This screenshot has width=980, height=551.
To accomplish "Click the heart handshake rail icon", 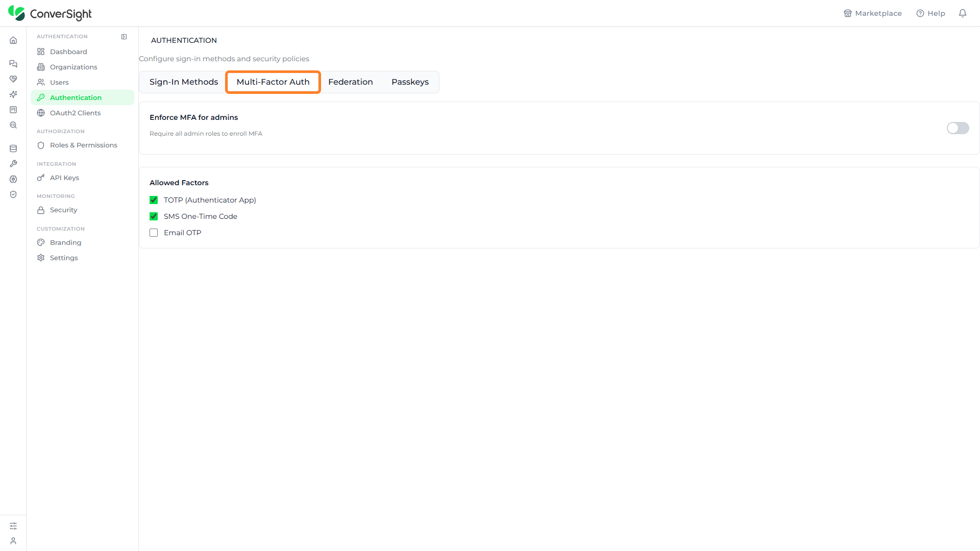I will pyautogui.click(x=13, y=79).
